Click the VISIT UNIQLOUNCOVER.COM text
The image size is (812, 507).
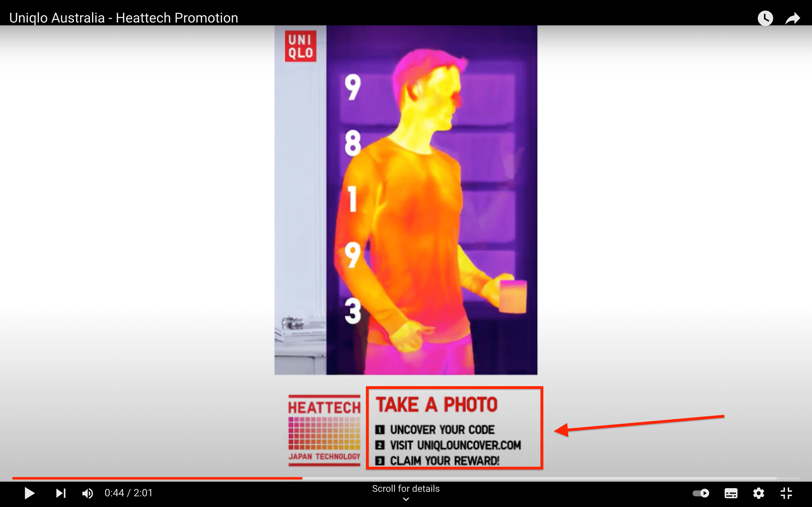pyautogui.click(x=455, y=445)
